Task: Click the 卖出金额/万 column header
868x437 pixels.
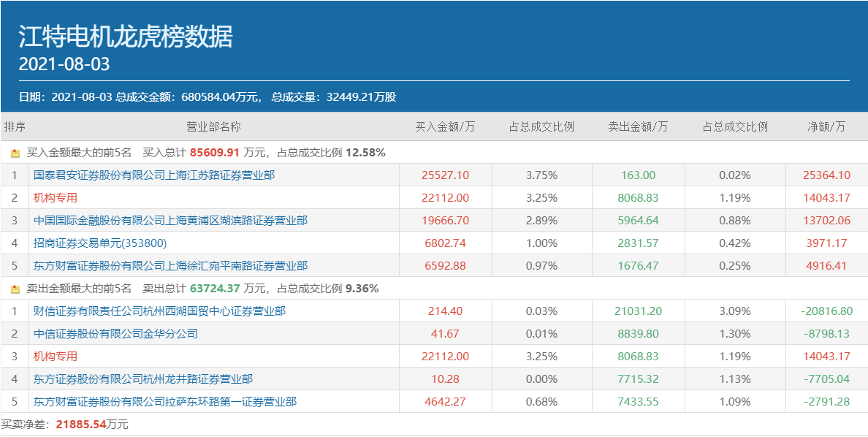Action: tap(638, 126)
